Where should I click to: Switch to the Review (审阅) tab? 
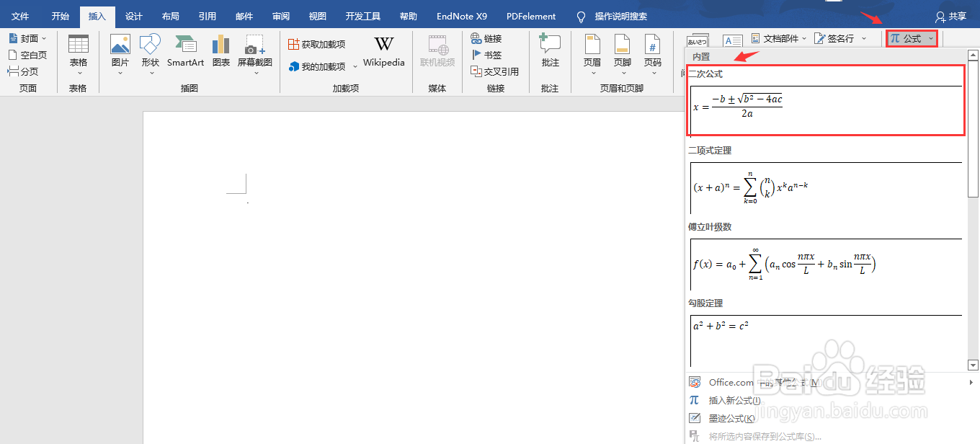[281, 16]
